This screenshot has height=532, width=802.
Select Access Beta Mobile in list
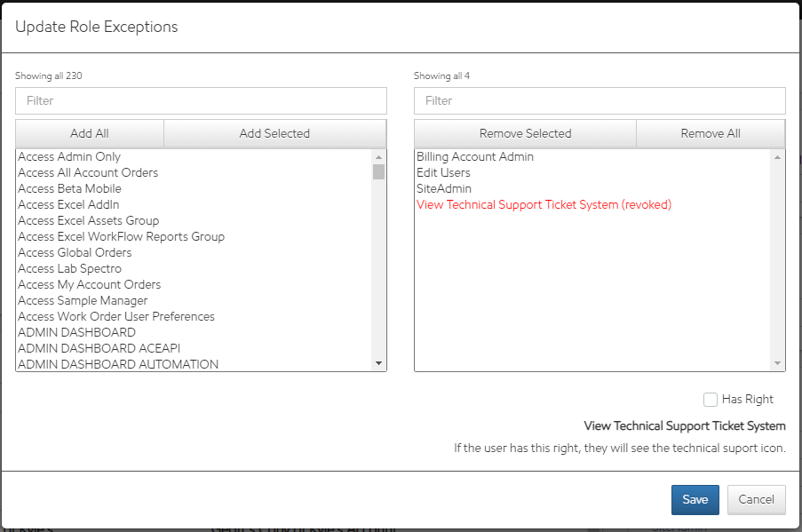(69, 188)
